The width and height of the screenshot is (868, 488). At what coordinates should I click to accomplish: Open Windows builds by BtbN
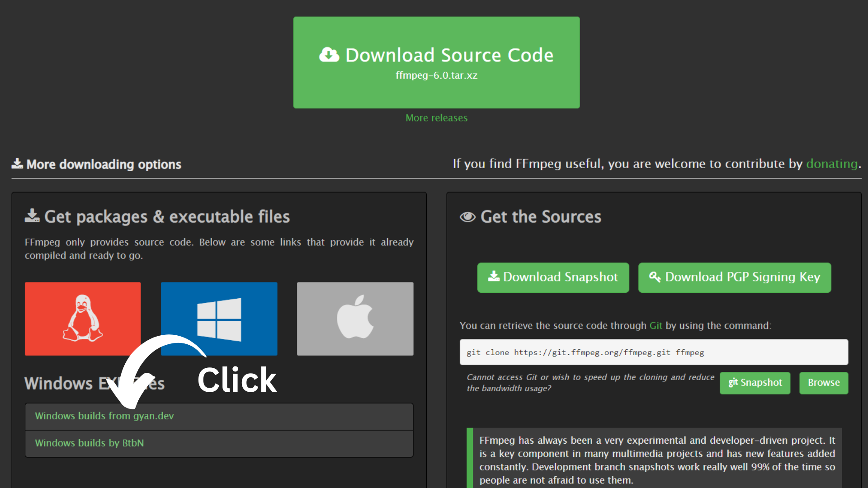coord(90,443)
